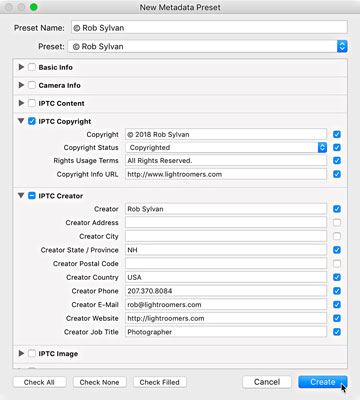The width and height of the screenshot is (360, 400).
Task: Toggle the IPTC Creator section checkbox
Action: coord(32,196)
